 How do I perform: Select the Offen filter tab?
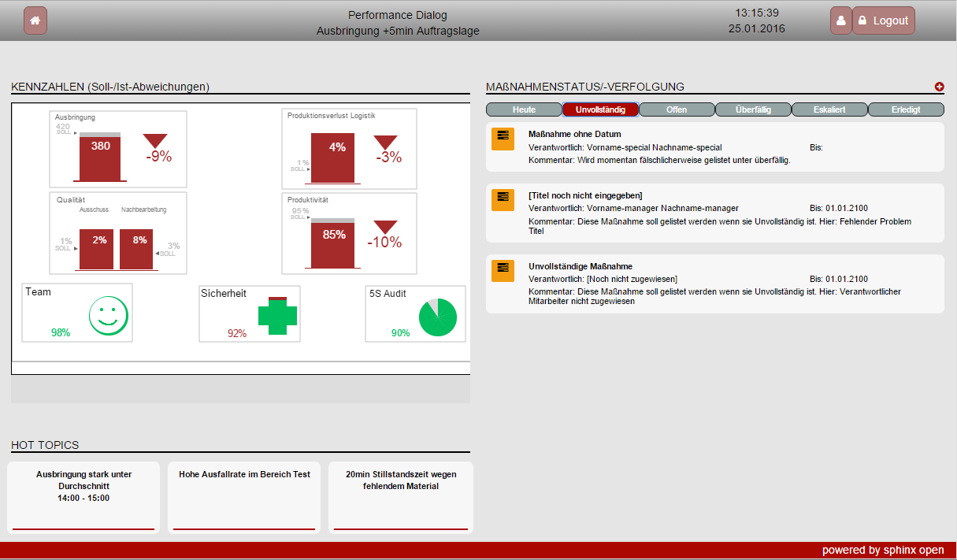(677, 109)
